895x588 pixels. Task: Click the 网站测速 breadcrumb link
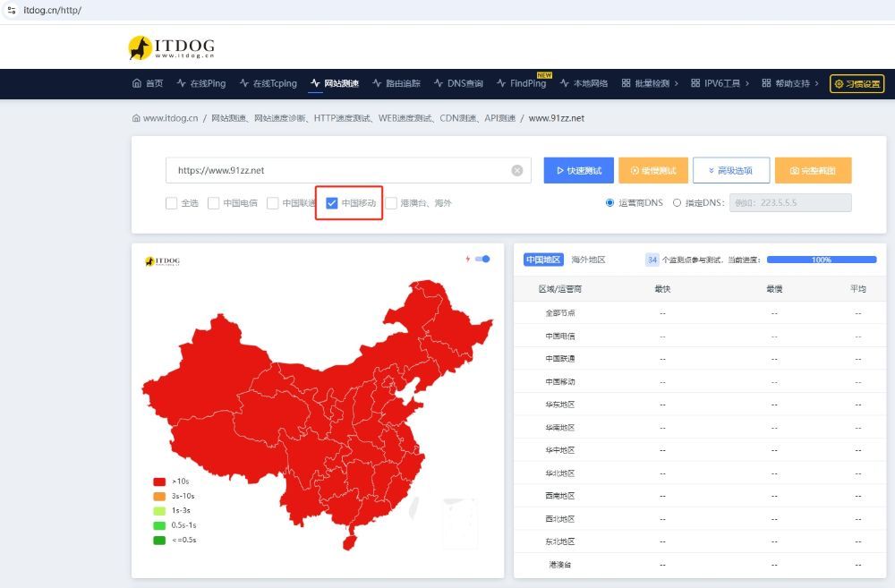tap(228, 118)
